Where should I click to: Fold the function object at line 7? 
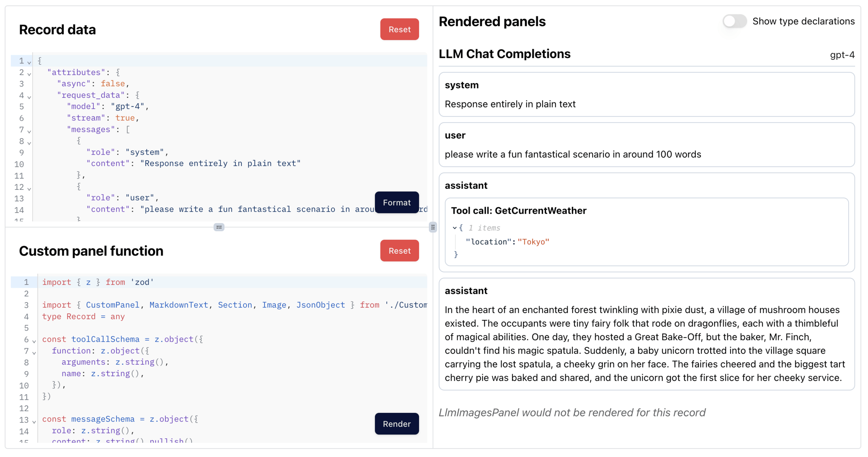click(34, 353)
